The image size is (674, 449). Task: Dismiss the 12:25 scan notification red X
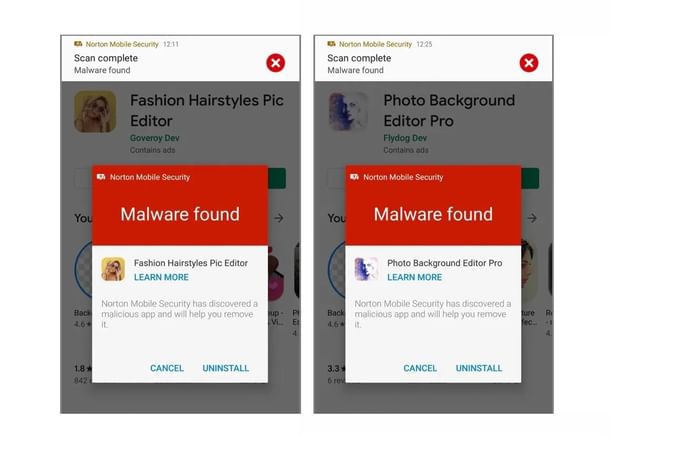tap(529, 63)
